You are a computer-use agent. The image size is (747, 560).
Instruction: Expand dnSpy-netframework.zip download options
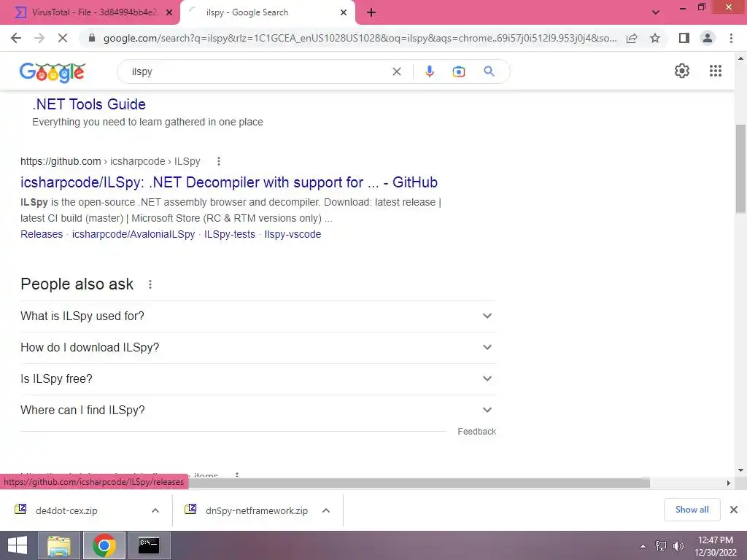click(326, 510)
